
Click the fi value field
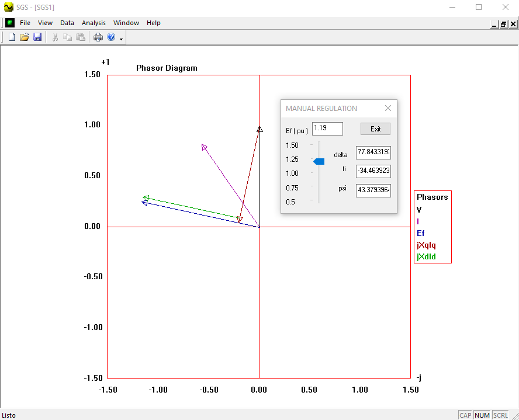(x=373, y=171)
